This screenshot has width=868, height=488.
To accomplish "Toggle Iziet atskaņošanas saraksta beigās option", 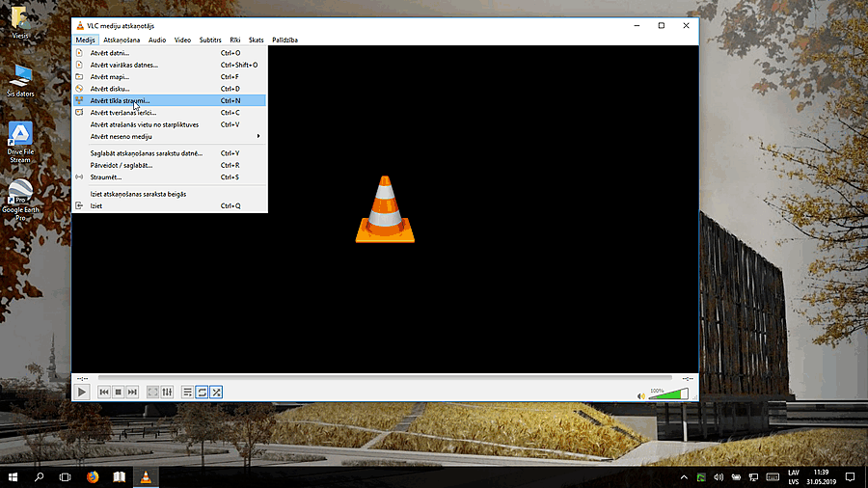I will pyautogui.click(x=170, y=194).
